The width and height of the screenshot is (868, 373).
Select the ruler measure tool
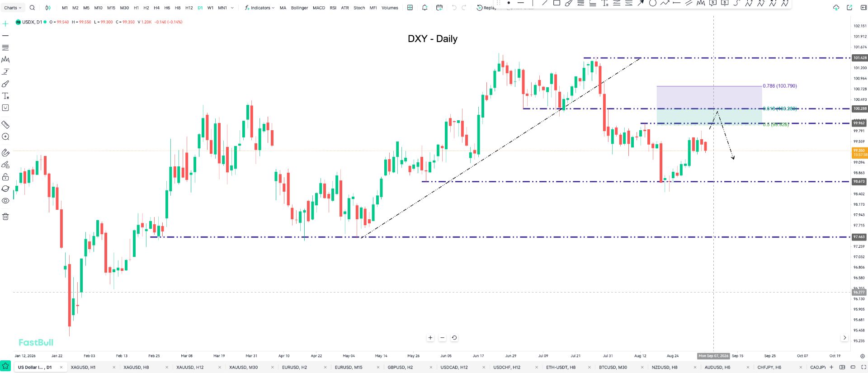5,124
